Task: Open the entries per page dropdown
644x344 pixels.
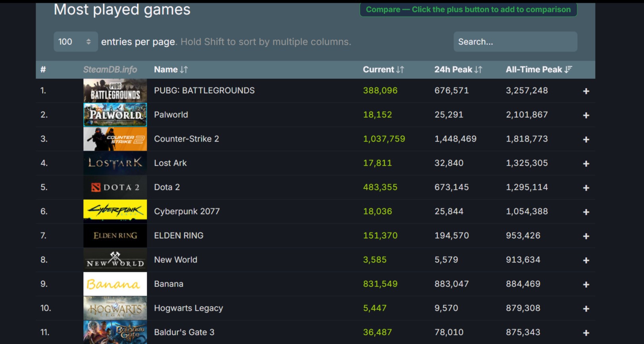Action: coord(75,42)
